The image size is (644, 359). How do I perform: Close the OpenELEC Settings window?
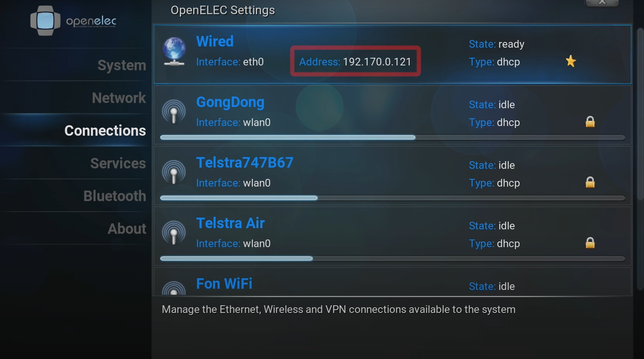point(602,2)
